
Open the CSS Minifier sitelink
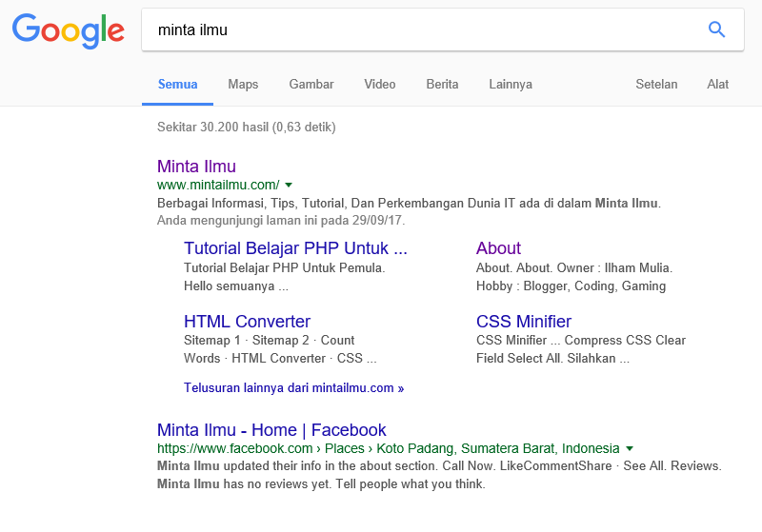pos(524,322)
